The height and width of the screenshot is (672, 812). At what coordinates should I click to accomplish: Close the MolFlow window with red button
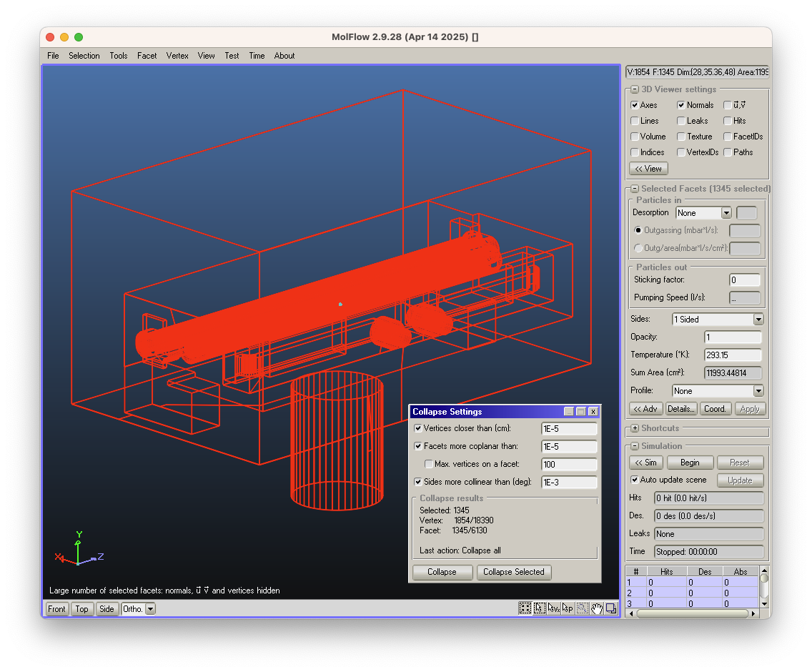[50, 37]
